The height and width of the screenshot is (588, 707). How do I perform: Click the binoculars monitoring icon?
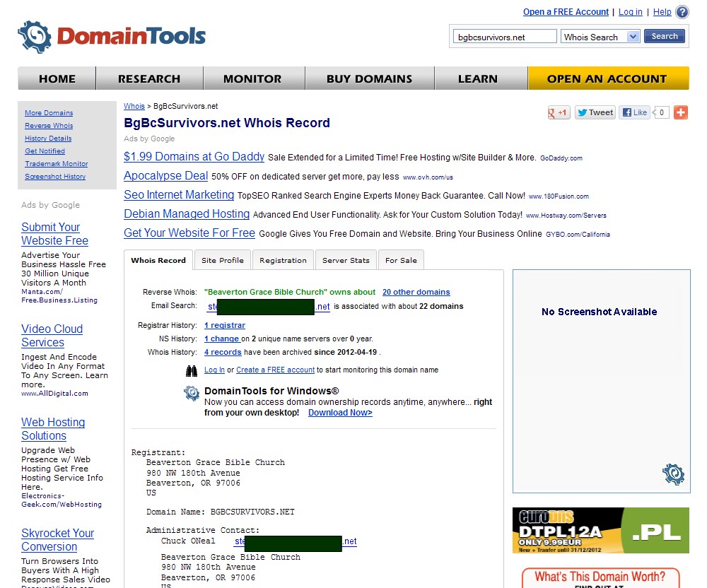point(192,370)
